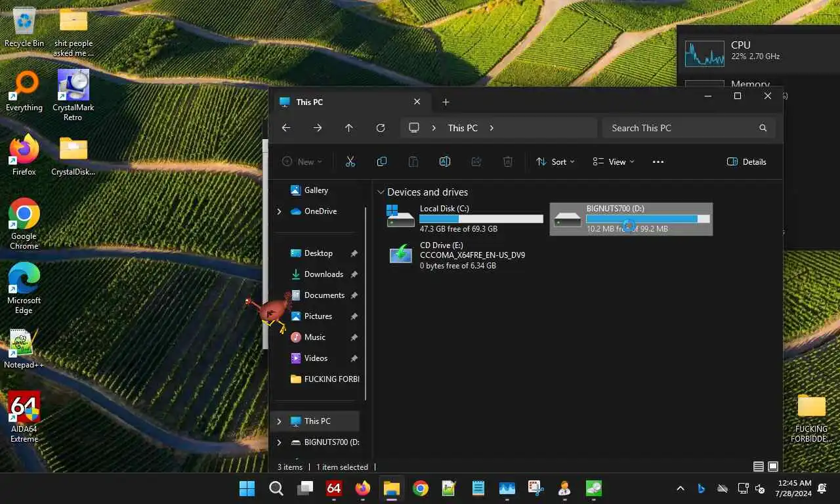Select the AIDA64 Extreme desktop shortcut
Image resolution: width=840 pixels, height=504 pixels.
pyautogui.click(x=24, y=417)
